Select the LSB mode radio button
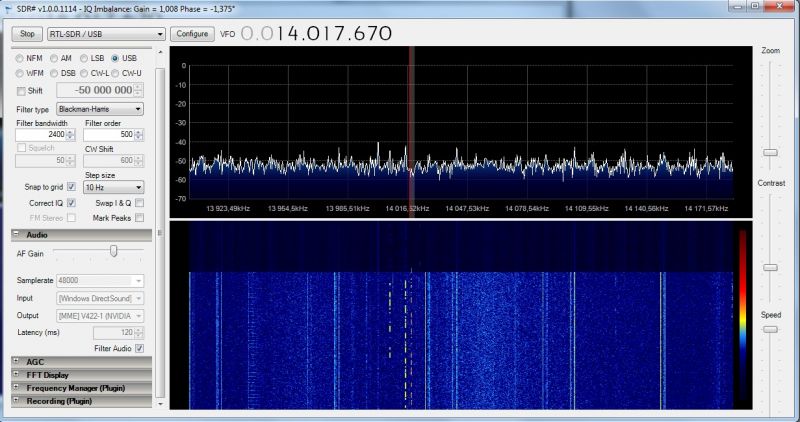800x422 pixels. [84, 58]
